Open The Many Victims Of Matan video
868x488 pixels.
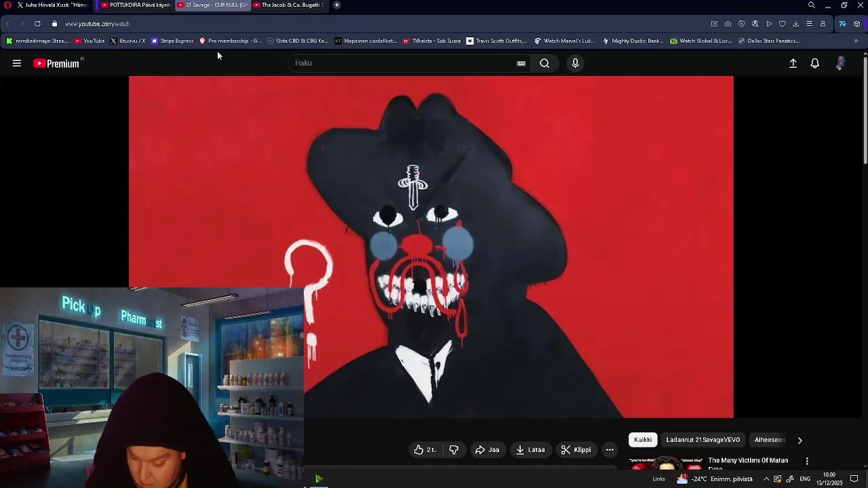(x=748, y=461)
